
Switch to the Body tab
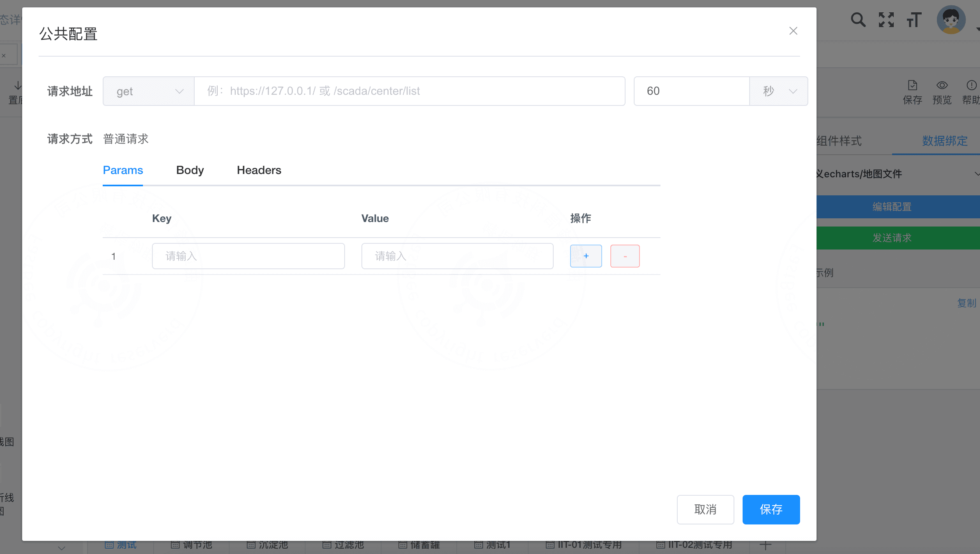pos(190,170)
